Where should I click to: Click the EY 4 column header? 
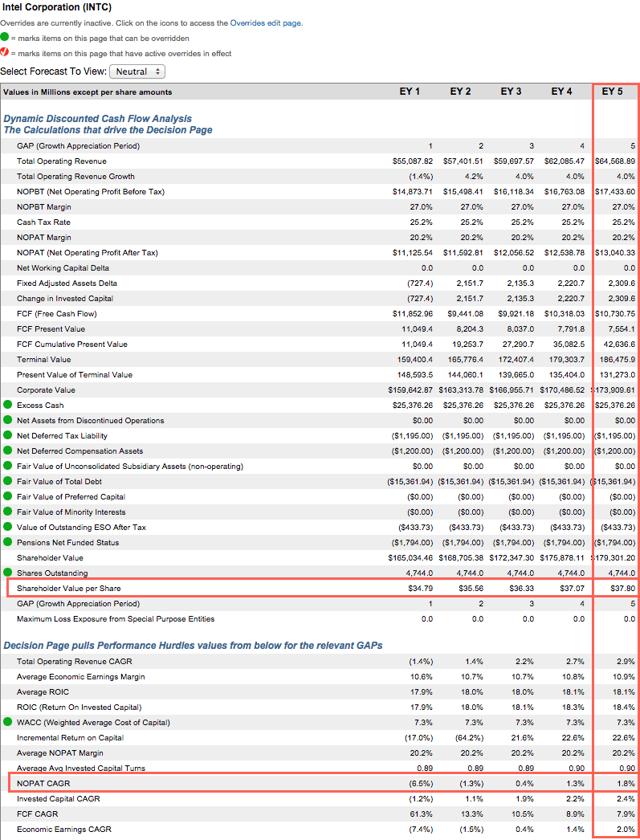click(x=562, y=92)
